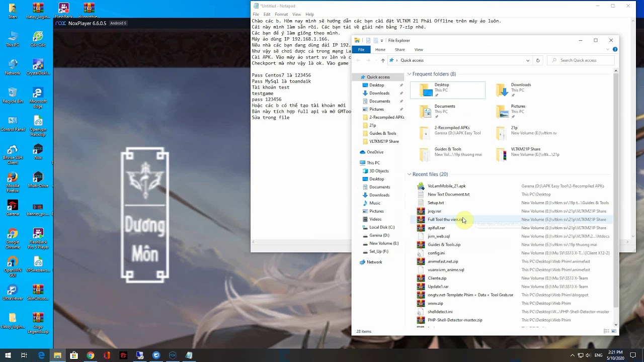Switch to Chrome from the taskbar
644x362 pixels.
coord(90,355)
